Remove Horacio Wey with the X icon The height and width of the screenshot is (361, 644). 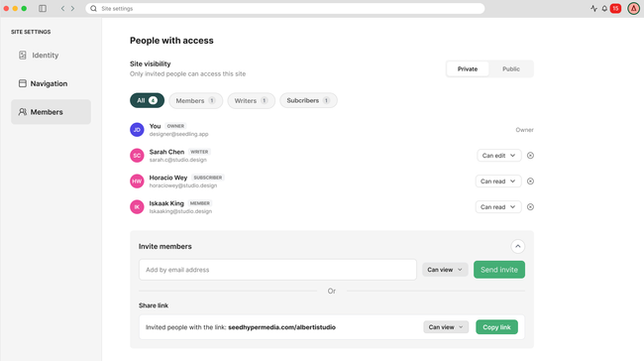(x=530, y=181)
